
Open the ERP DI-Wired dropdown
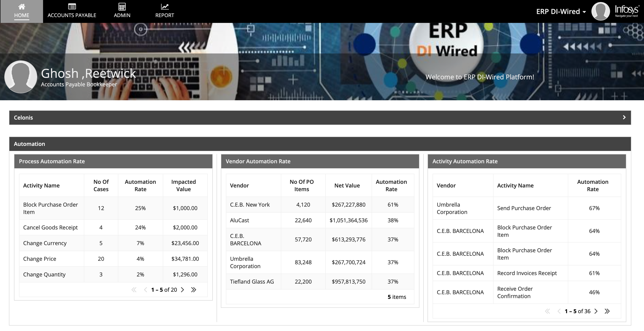click(561, 12)
